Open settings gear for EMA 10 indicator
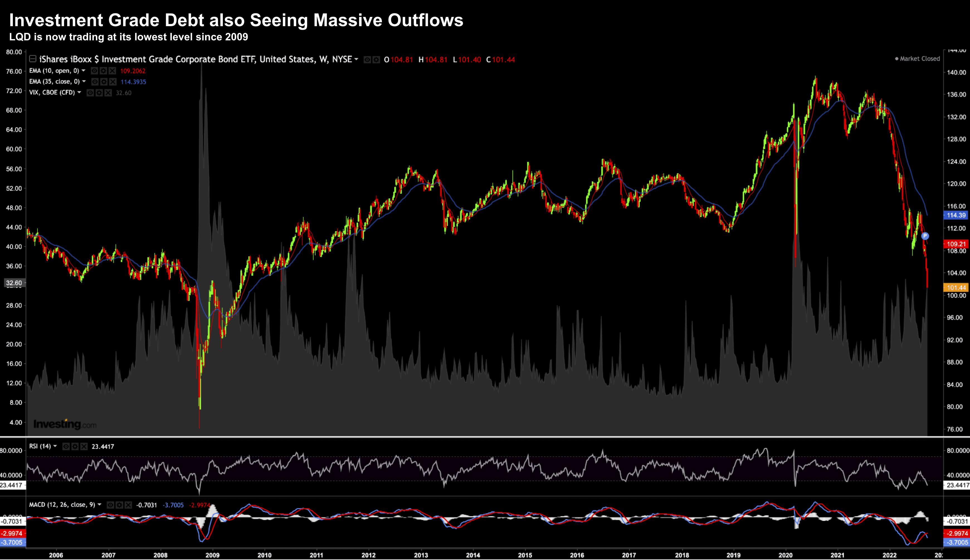The width and height of the screenshot is (970, 560). click(x=103, y=71)
